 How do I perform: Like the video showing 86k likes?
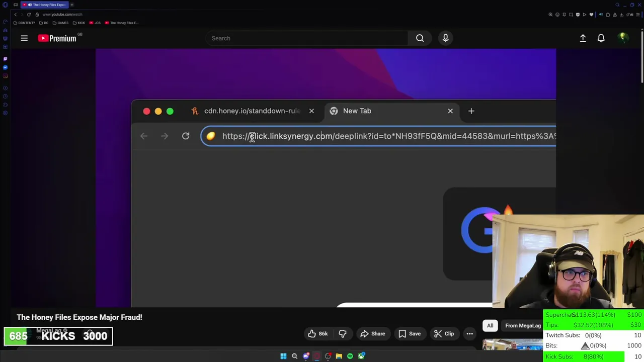[x=318, y=334]
